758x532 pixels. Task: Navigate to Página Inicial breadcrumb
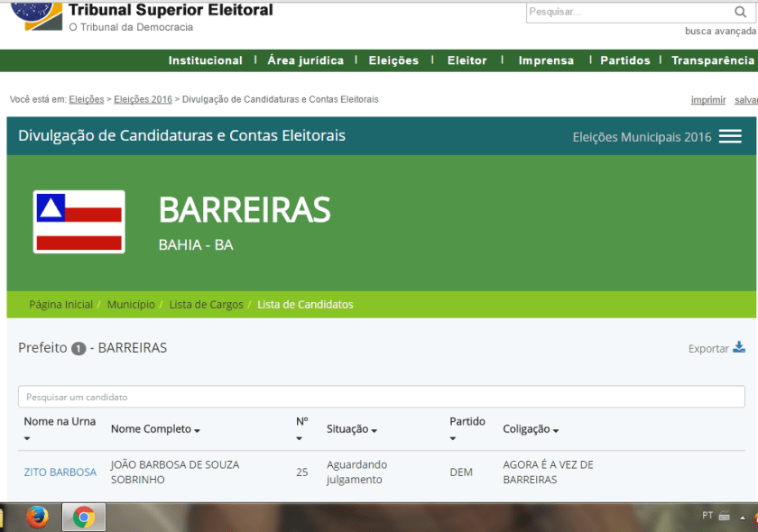click(60, 304)
